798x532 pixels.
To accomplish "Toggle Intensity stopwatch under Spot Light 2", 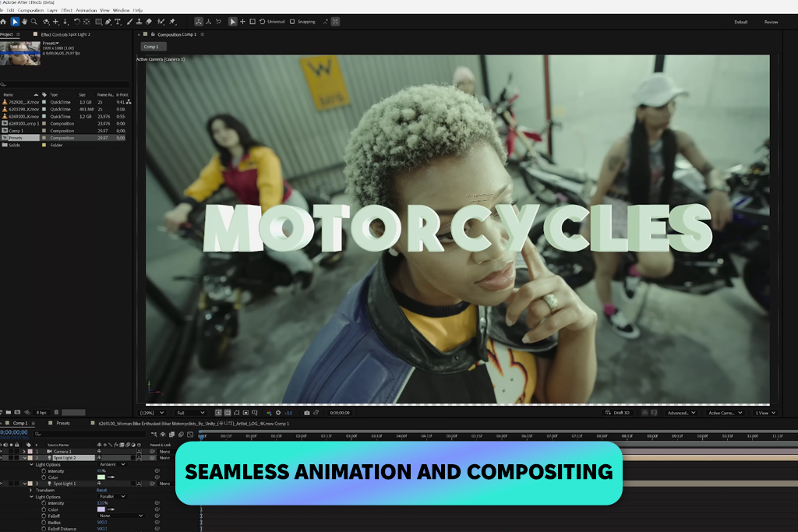I will 44,471.
